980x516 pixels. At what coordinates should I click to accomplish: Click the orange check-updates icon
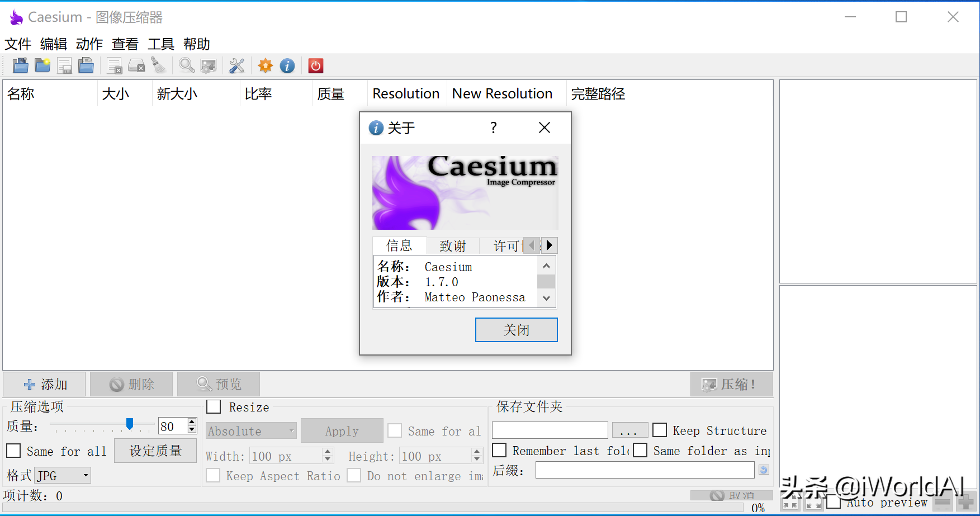click(266, 66)
